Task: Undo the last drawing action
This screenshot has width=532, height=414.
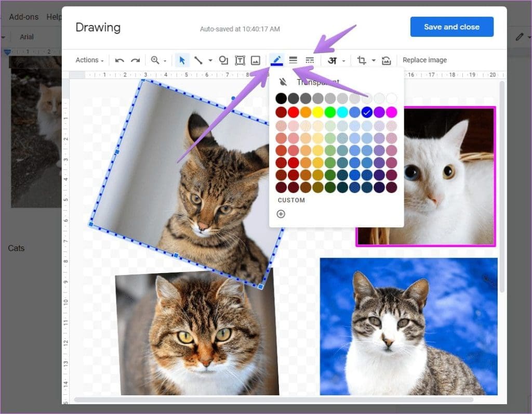Action: point(121,60)
